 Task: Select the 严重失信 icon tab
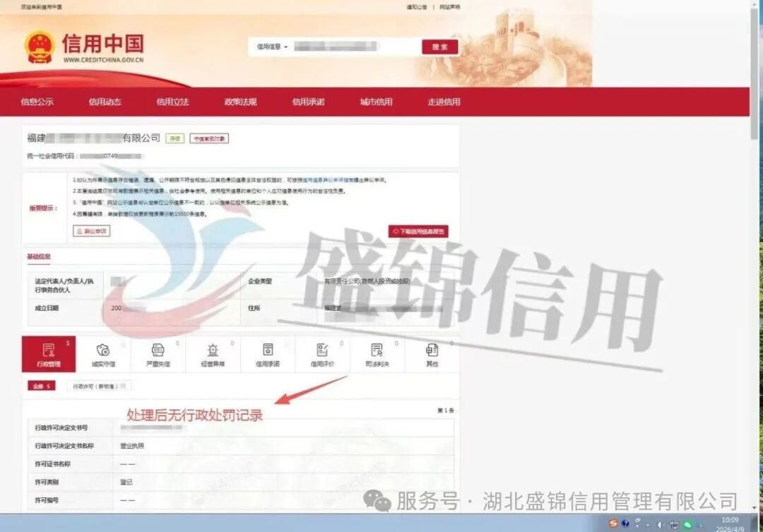(158, 355)
